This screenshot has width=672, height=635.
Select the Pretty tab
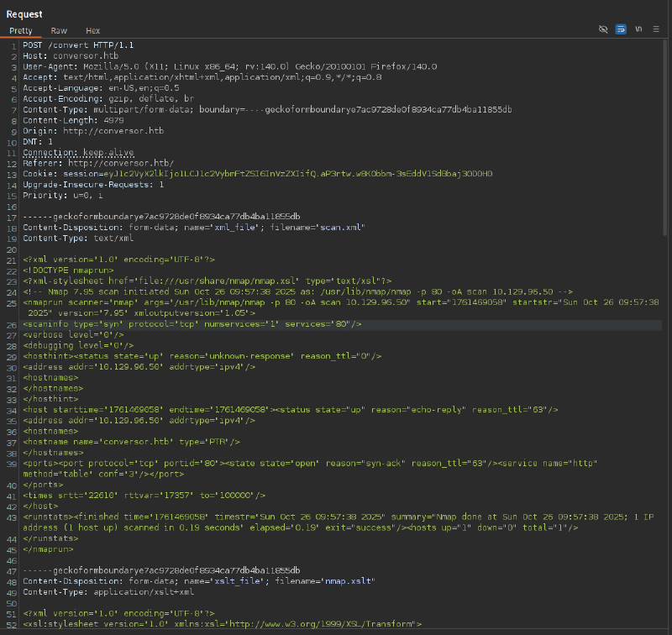click(21, 30)
